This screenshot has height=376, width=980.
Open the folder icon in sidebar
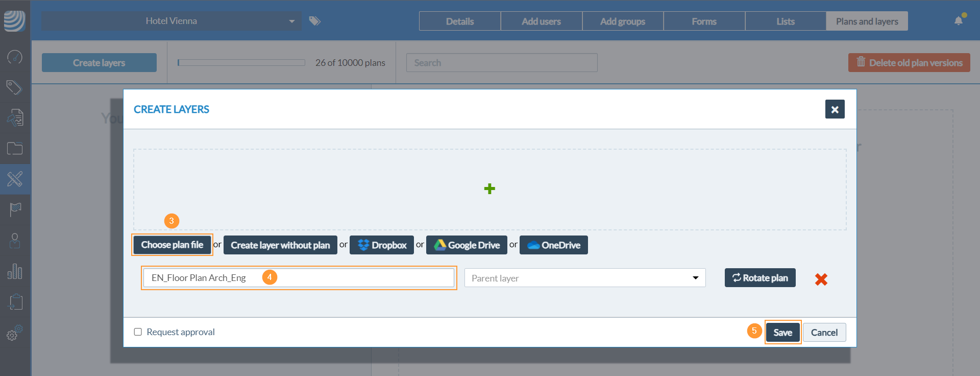tap(15, 149)
